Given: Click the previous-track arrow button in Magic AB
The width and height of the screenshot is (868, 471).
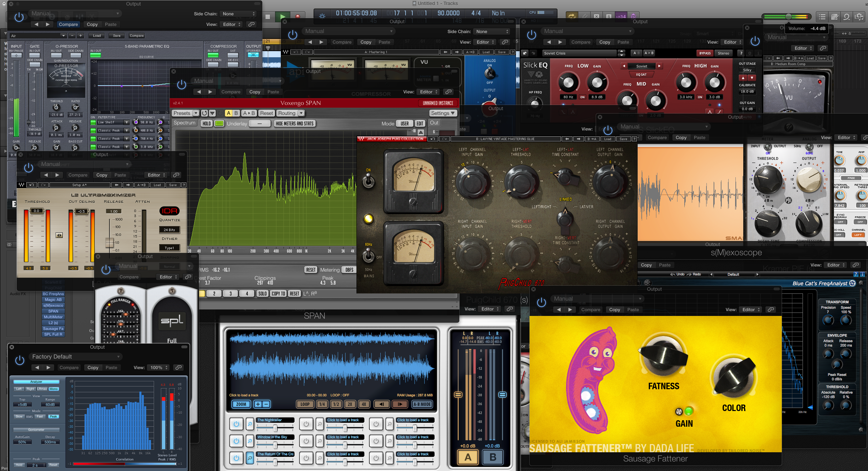Looking at the screenshot, I should [382, 404].
